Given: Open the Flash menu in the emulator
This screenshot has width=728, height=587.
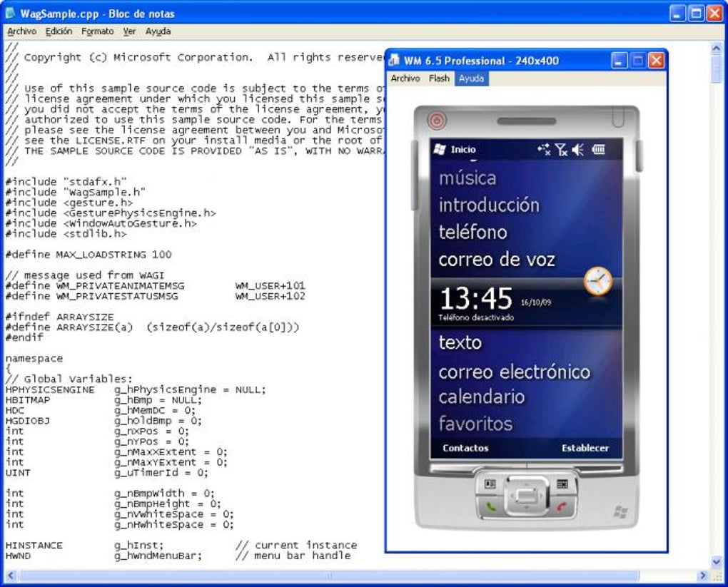Looking at the screenshot, I should tap(439, 78).
